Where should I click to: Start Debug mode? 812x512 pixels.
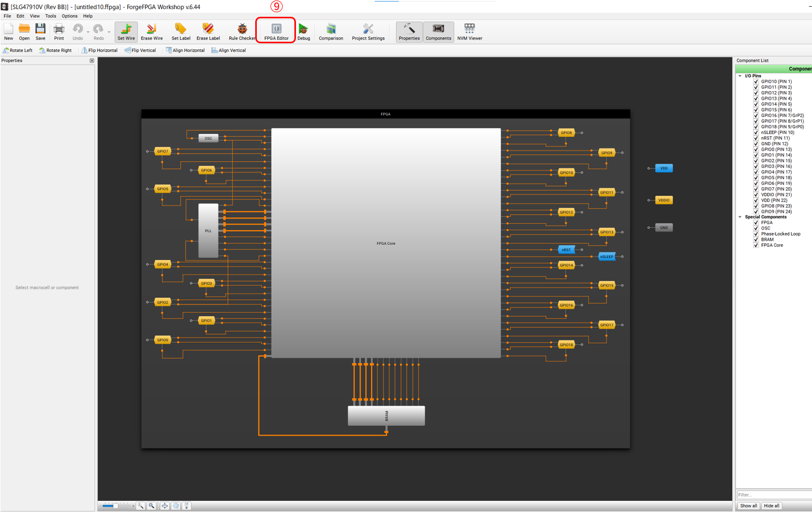tap(304, 32)
